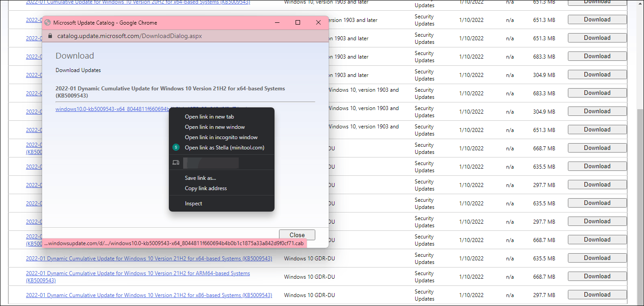Select Open link in incognito window
Viewport: 644px width, 306px height.
click(x=221, y=137)
